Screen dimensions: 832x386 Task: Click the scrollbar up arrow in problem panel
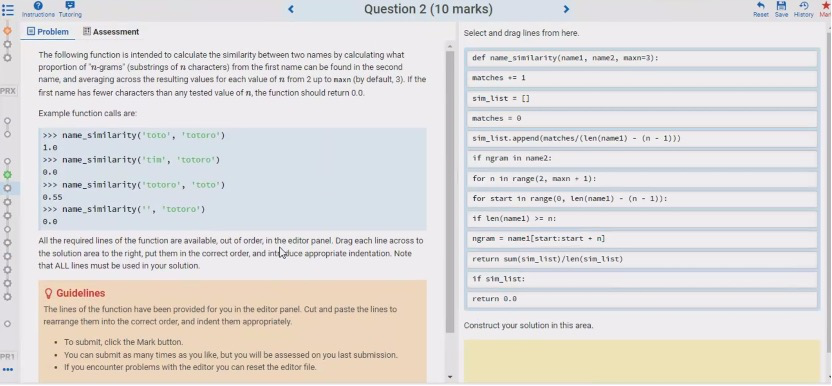450,47
